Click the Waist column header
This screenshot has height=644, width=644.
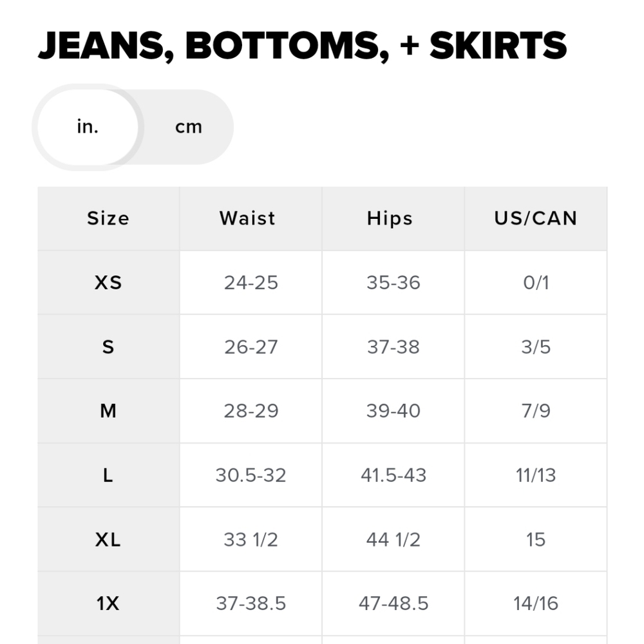pos(247,218)
